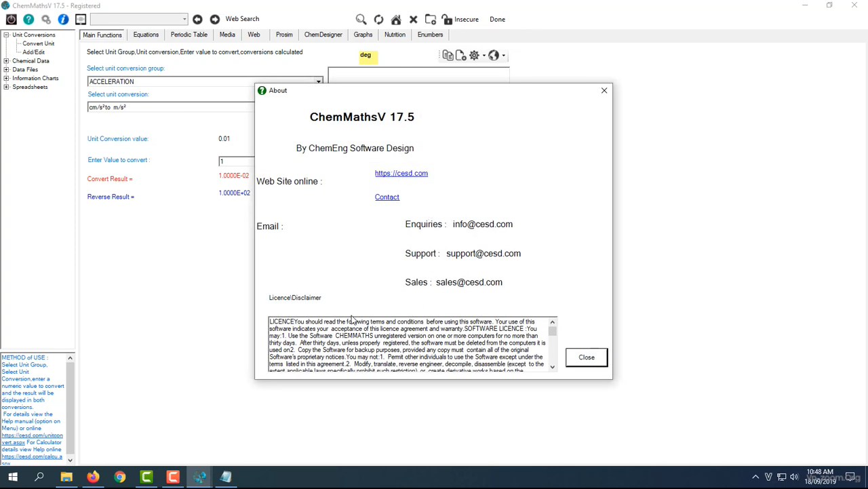Open Windows taskbar search
This screenshot has width=868, height=489.
coord(39,477)
